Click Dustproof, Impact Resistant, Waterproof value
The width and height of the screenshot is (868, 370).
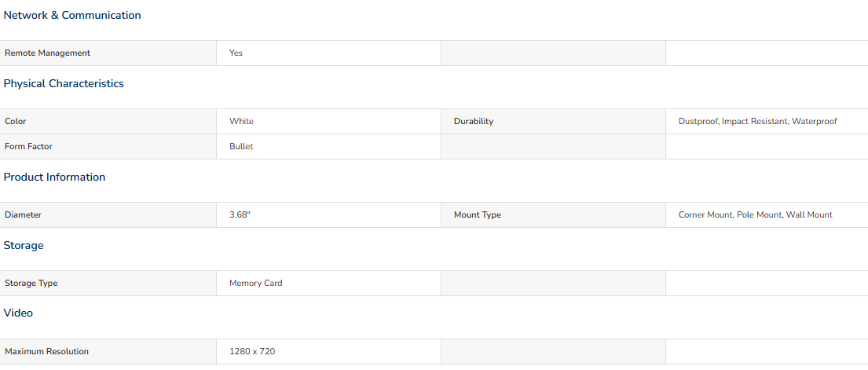(757, 121)
